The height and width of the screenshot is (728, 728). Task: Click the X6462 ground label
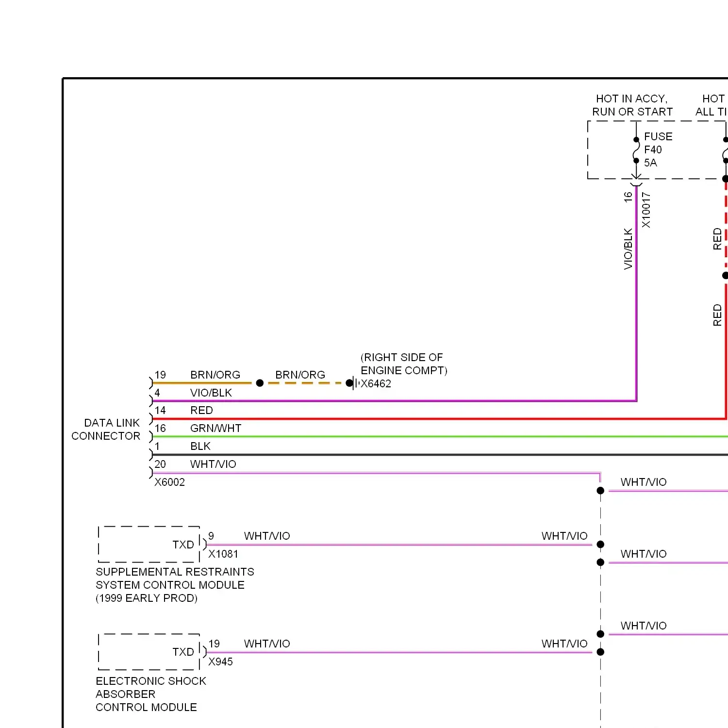click(x=376, y=383)
